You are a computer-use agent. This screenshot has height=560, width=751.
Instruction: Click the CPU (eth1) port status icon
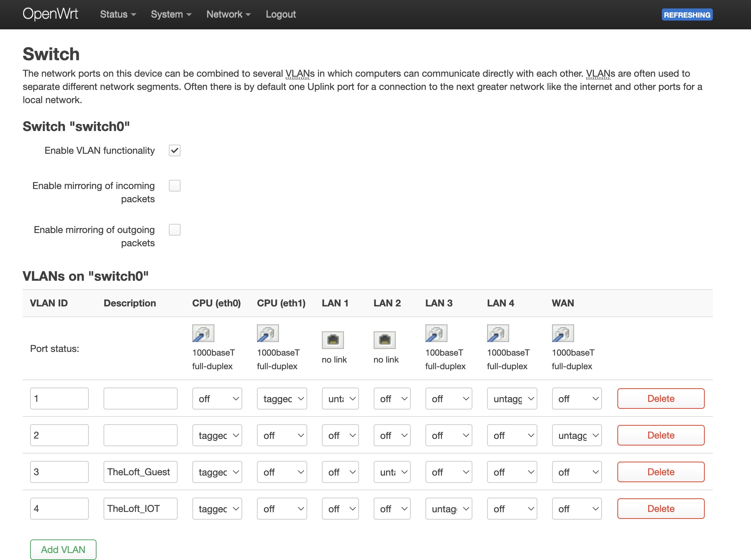(268, 333)
